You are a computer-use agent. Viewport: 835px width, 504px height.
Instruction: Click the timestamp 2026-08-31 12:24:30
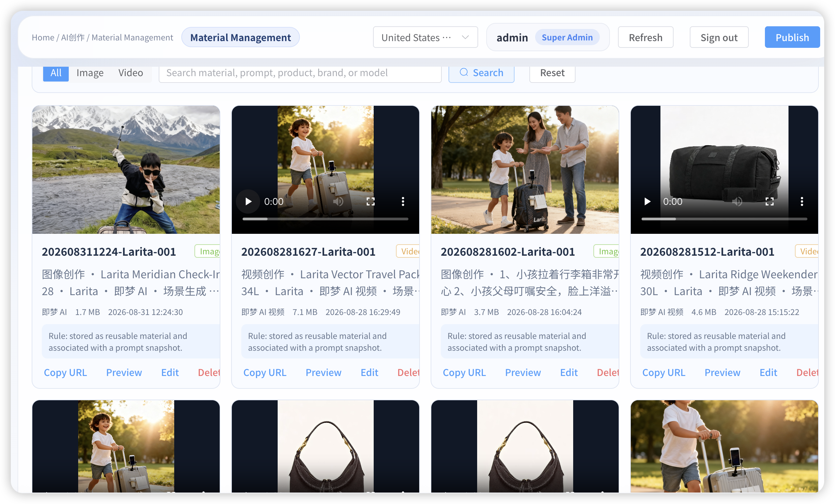145,312
